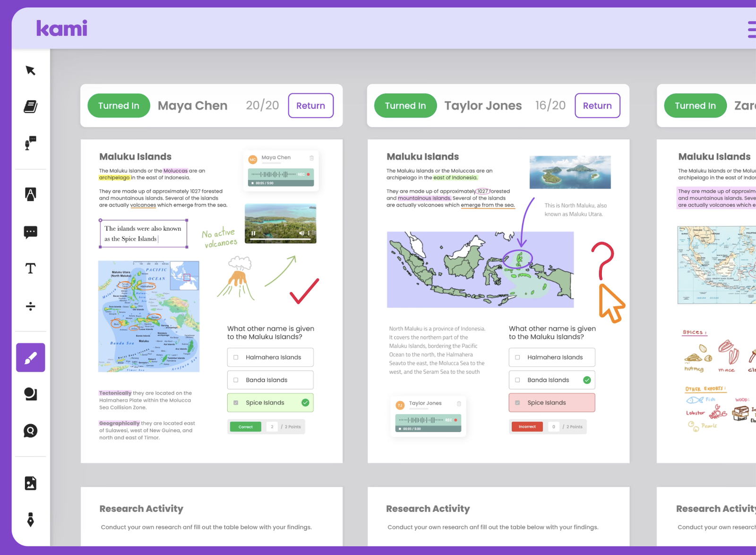Select the voice comment tool

pyautogui.click(x=30, y=144)
